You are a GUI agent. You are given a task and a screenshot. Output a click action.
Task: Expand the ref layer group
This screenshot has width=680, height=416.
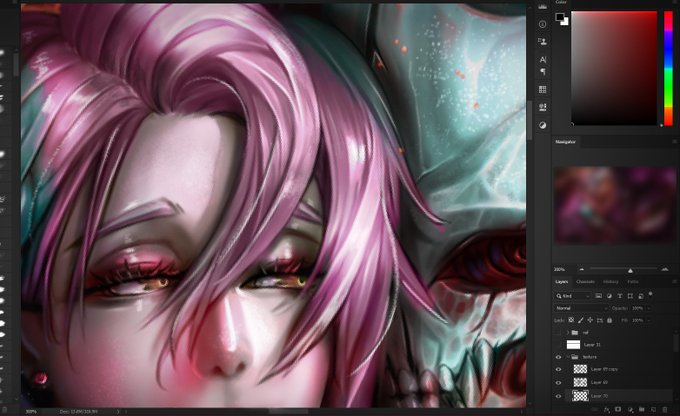pyautogui.click(x=568, y=332)
